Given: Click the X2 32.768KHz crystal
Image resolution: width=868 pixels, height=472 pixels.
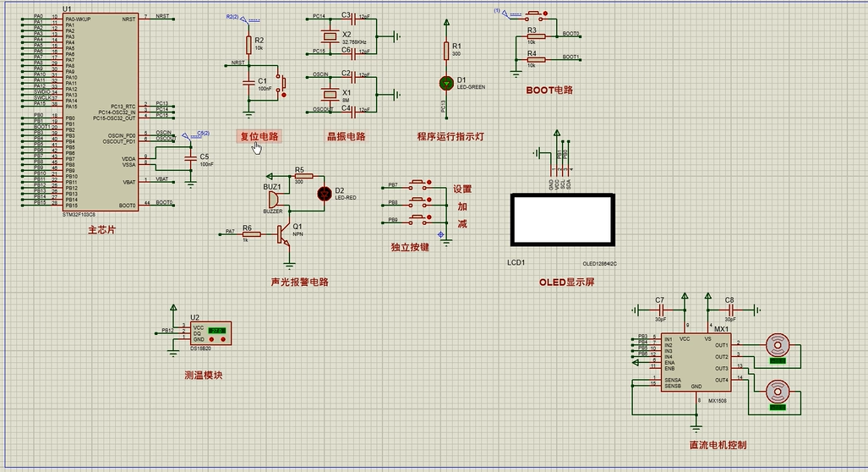Looking at the screenshot, I should point(330,36).
